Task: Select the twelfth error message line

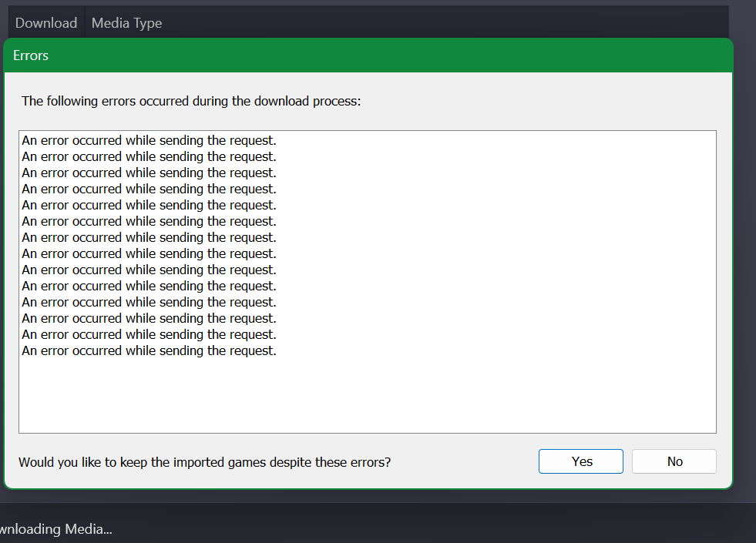Action: (149, 318)
